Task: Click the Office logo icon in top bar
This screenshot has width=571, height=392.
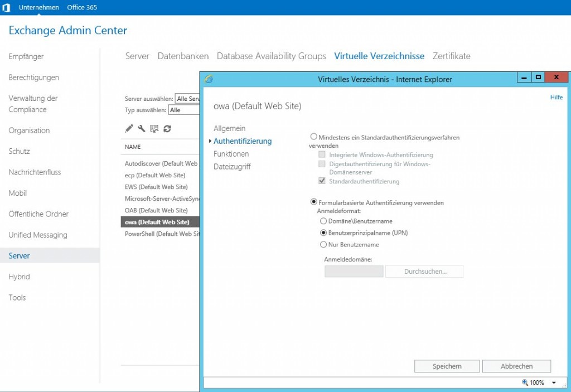Action: (6, 7)
